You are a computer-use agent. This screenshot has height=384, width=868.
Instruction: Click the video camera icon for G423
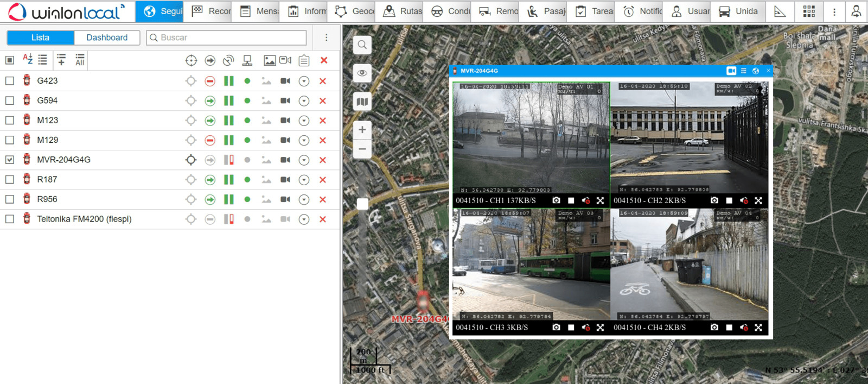pyautogui.click(x=285, y=81)
